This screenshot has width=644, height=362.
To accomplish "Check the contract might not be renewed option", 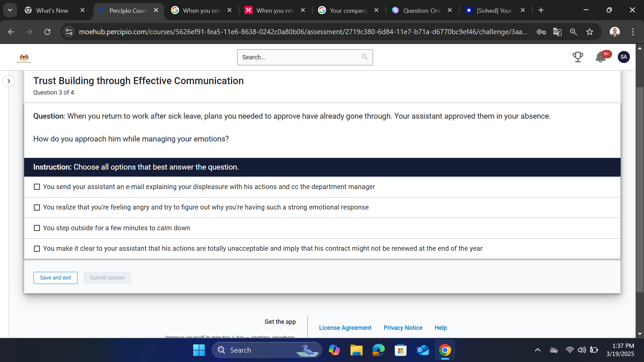I will coord(37,249).
